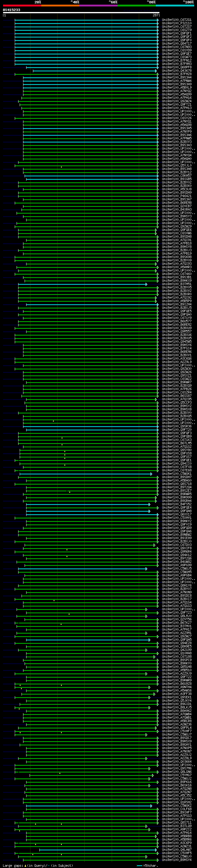Click the UniRef100_C6SY26 label
The image size is (197, 868).
177,118
